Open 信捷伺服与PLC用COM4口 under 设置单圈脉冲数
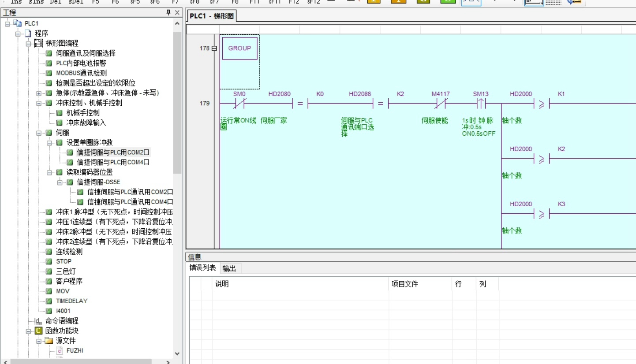This screenshot has height=364, width=636. (113, 162)
